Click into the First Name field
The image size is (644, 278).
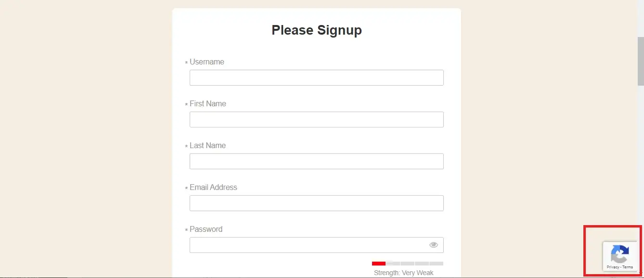click(316, 120)
